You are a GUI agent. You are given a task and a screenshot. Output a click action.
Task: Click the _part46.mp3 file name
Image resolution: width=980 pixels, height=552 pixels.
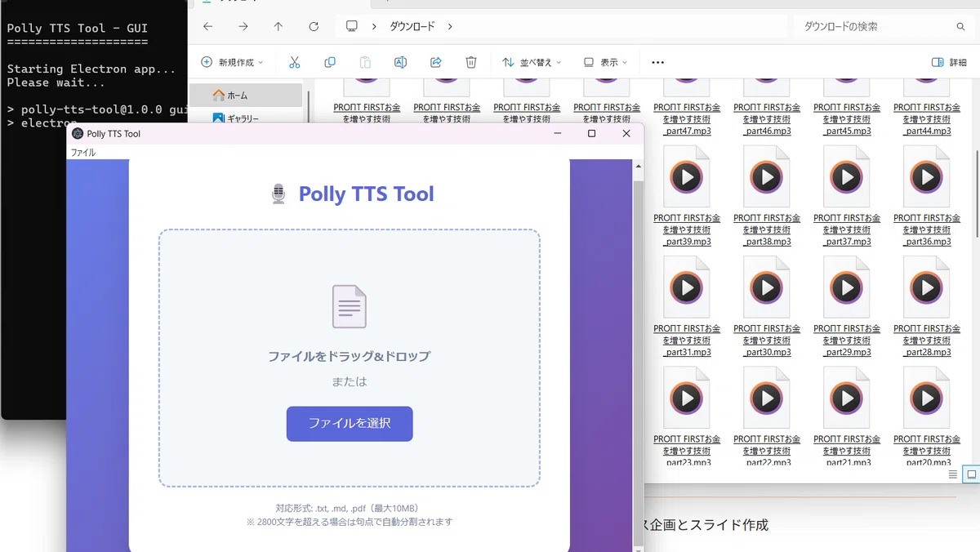(767, 119)
